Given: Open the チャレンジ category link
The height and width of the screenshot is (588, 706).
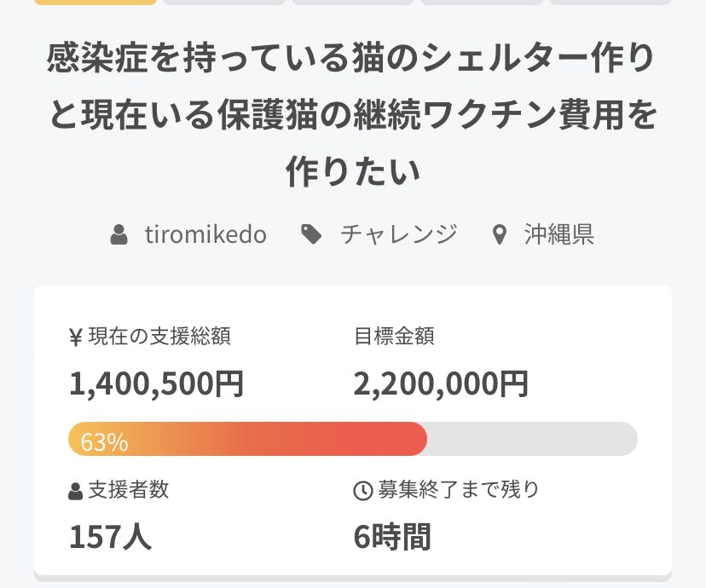Looking at the screenshot, I should click(x=398, y=234).
